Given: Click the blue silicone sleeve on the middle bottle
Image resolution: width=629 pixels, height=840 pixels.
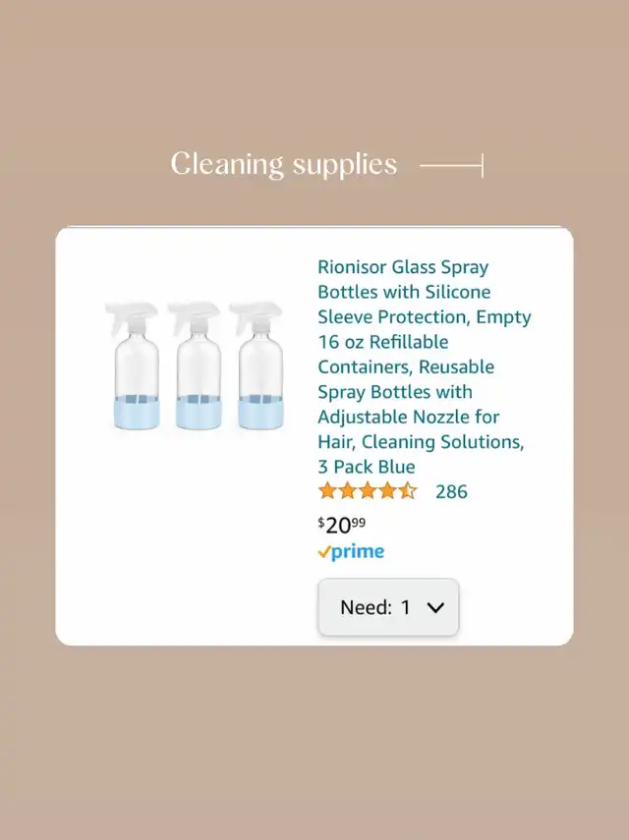Looking at the screenshot, I should coord(199,412).
